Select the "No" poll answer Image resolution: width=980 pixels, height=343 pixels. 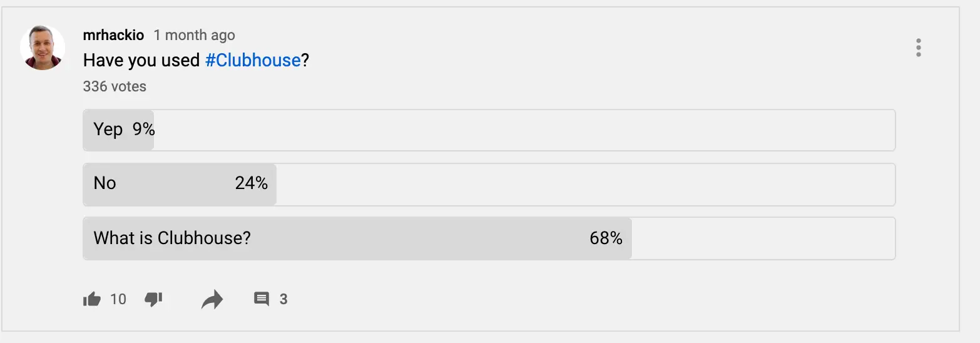[x=105, y=183]
